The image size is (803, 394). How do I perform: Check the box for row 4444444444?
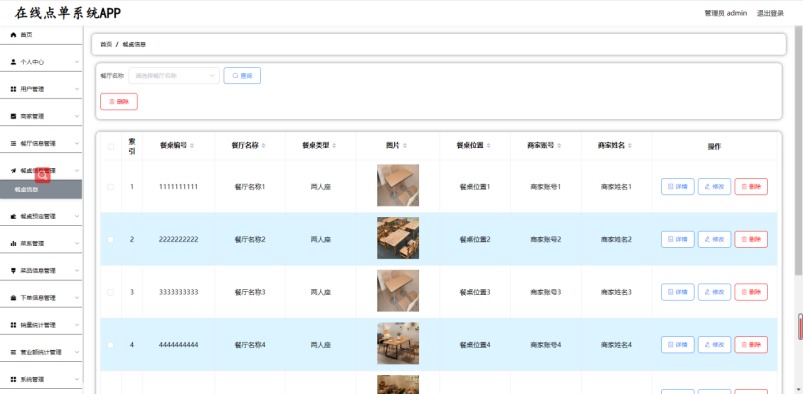pos(111,345)
